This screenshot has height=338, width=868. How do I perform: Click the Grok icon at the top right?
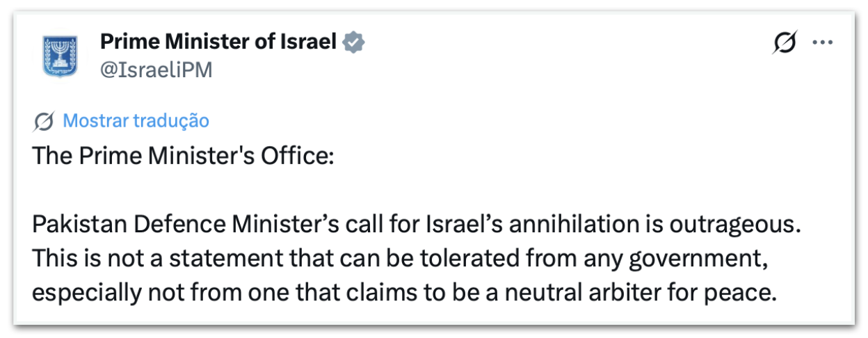[785, 43]
